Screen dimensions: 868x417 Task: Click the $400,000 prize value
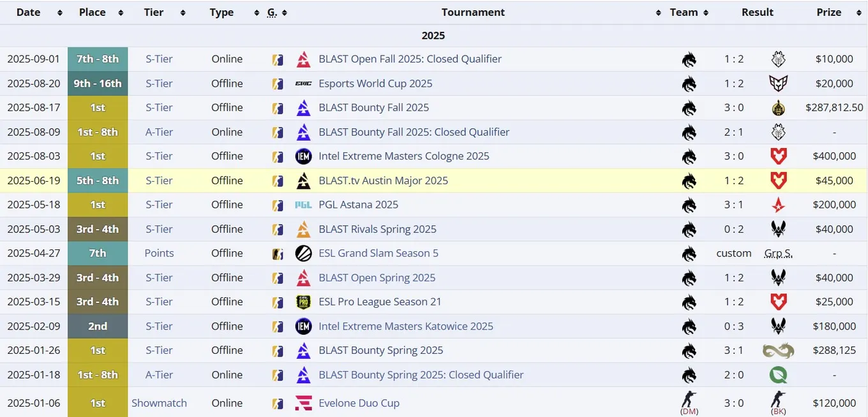[834, 156]
